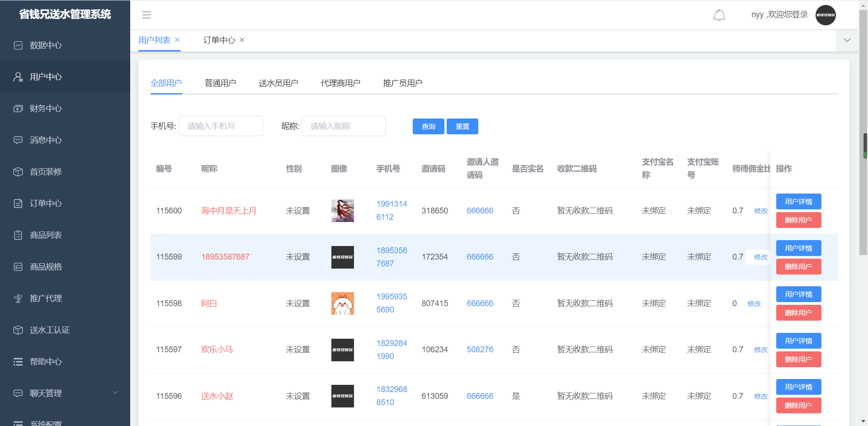Close the 用户列表 tab

coord(177,40)
